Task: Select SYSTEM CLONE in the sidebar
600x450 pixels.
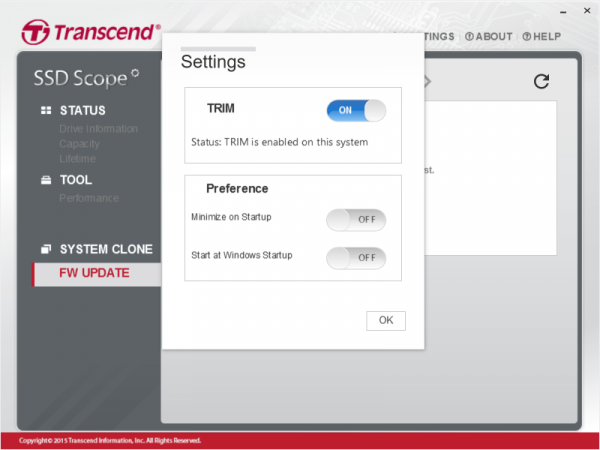Action: tap(106, 249)
